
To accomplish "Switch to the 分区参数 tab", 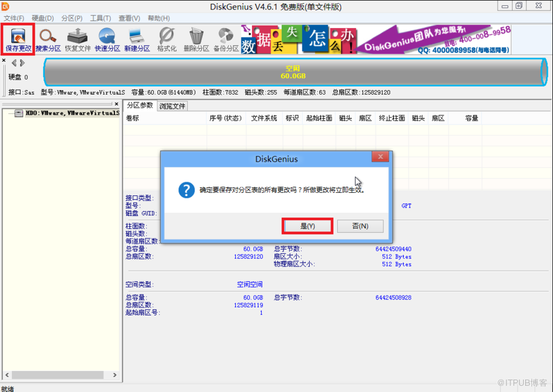I will click(x=140, y=105).
